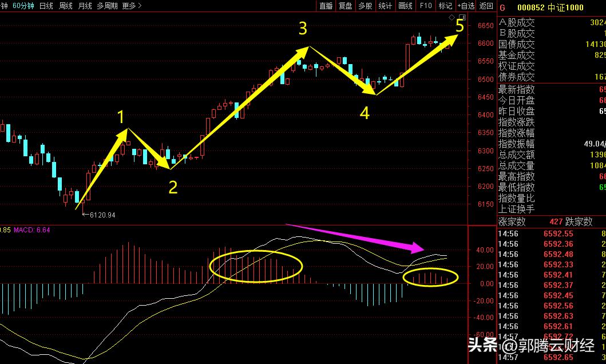Click the 返回 back button

point(486,6)
